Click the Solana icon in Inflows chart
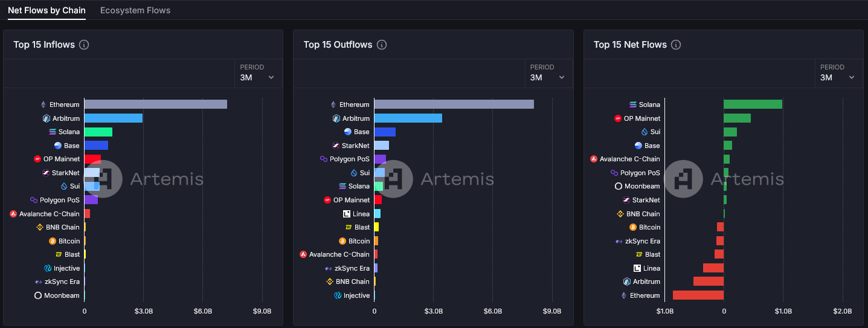 (x=53, y=132)
